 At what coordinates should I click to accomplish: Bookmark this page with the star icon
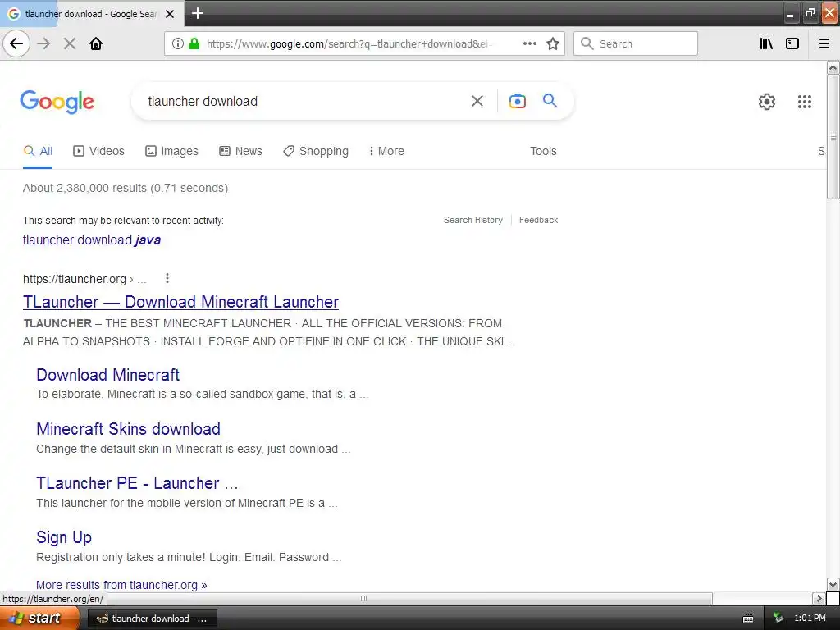[553, 43]
